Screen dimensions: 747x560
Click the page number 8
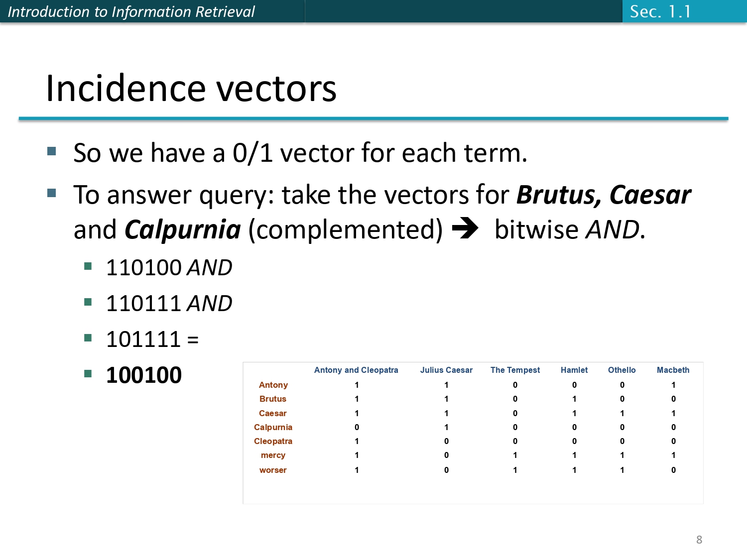[699, 540]
